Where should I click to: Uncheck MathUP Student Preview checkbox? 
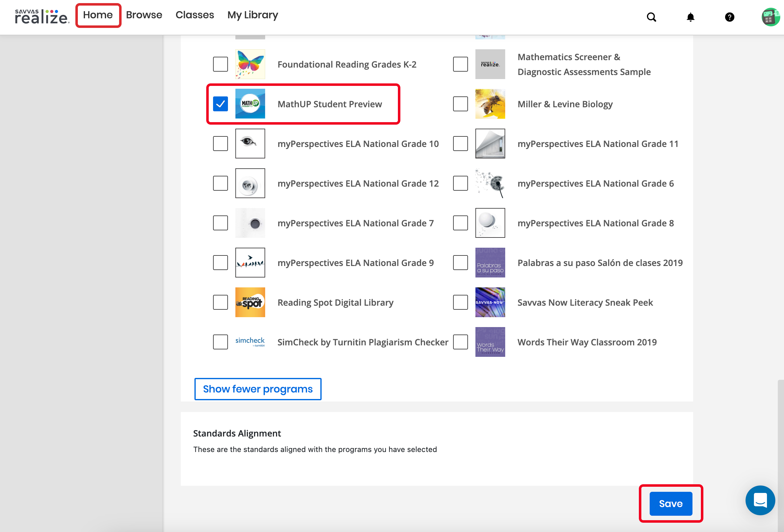(220, 104)
